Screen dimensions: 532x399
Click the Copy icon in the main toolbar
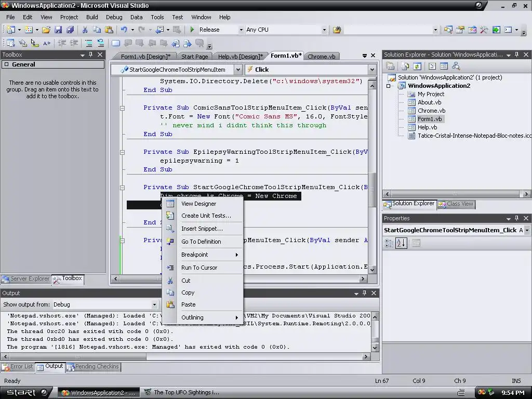pos(97,30)
